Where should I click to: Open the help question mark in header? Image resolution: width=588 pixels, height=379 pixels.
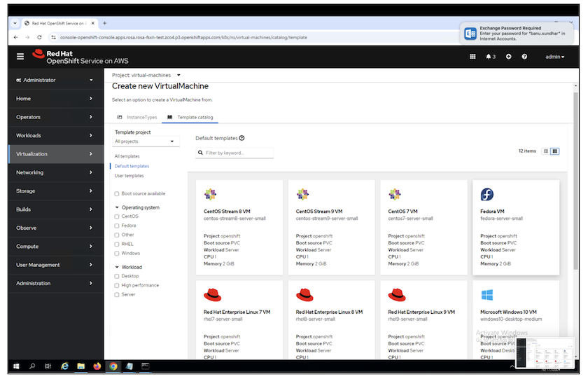click(x=524, y=57)
